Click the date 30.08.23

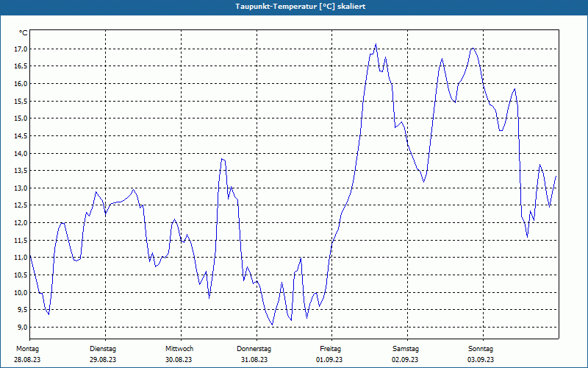pos(179,360)
